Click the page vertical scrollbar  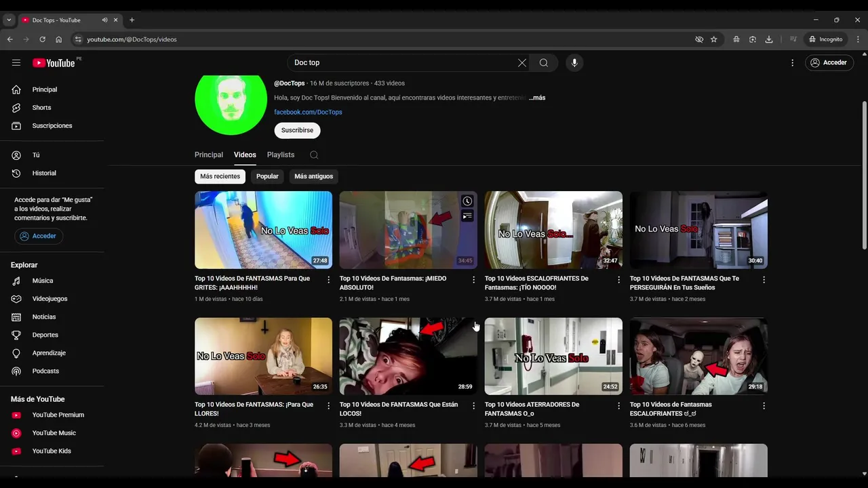(864, 175)
